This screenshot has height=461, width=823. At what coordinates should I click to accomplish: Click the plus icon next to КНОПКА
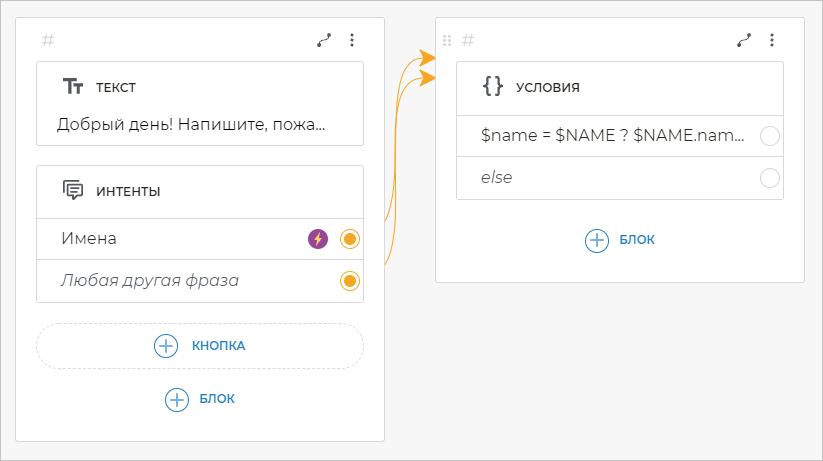pos(166,346)
